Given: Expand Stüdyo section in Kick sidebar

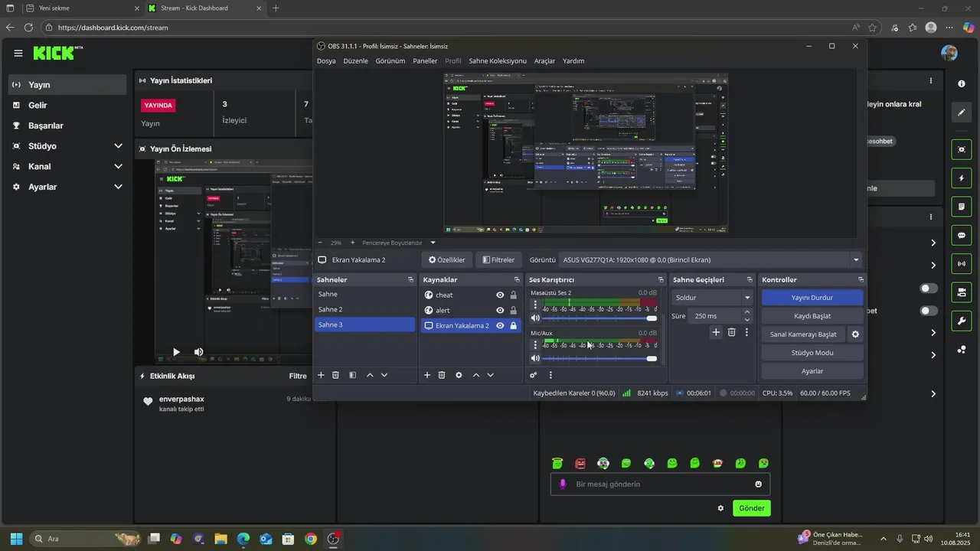Looking at the screenshot, I should click(x=118, y=146).
